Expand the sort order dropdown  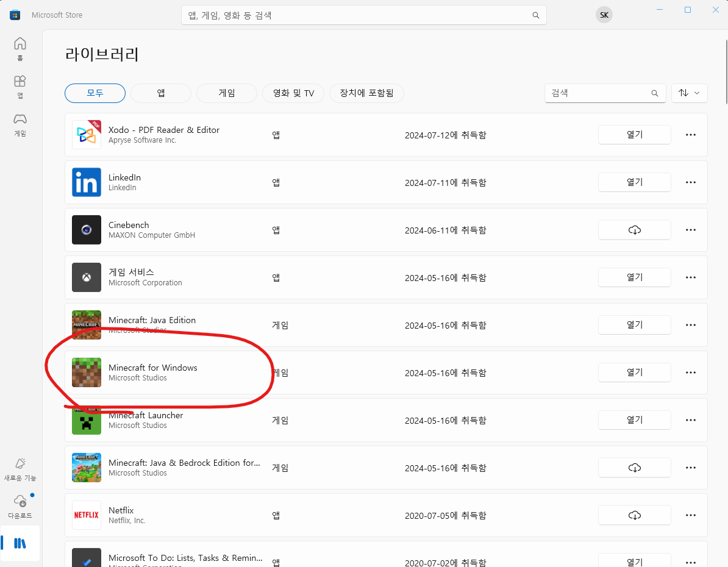coord(689,93)
